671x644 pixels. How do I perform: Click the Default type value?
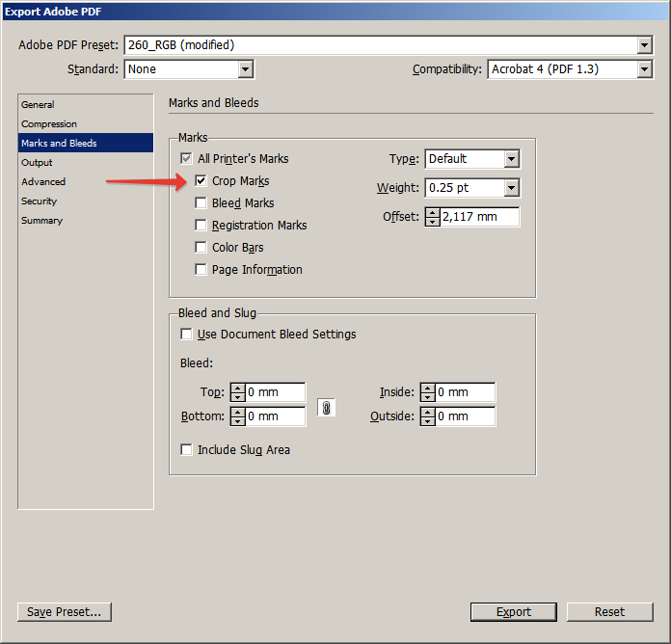[x=447, y=159]
